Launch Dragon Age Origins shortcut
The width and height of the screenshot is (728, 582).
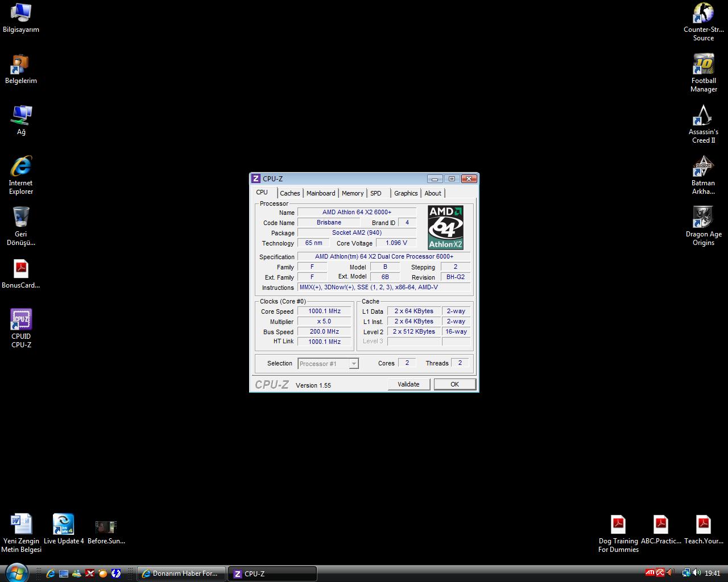tap(704, 227)
